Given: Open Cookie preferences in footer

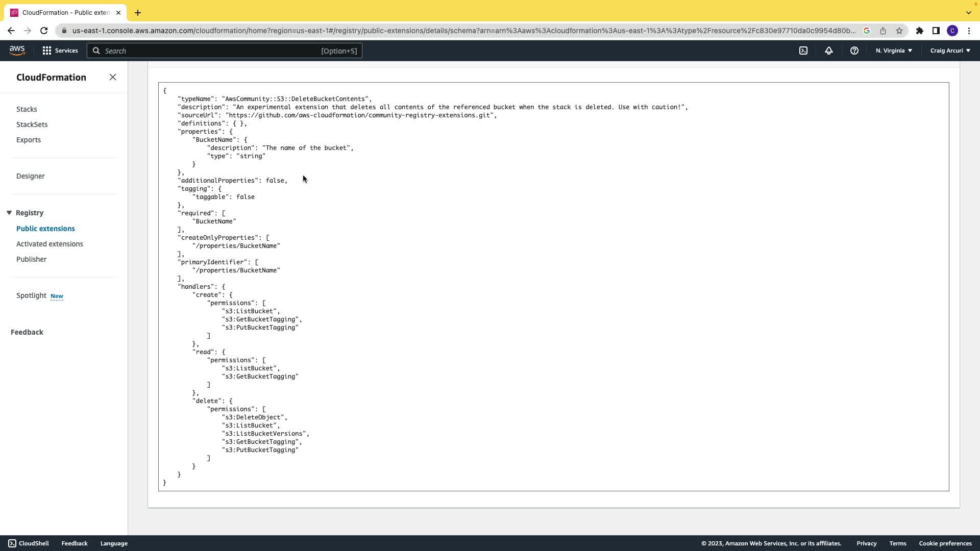Looking at the screenshot, I should tap(945, 543).
